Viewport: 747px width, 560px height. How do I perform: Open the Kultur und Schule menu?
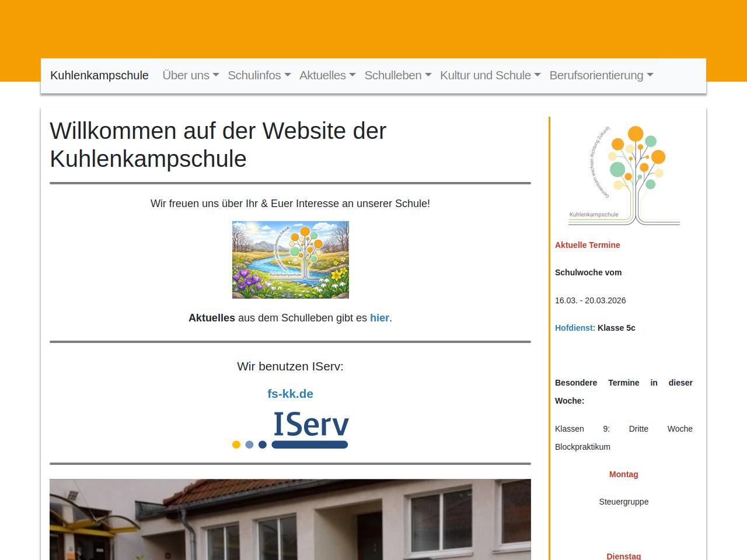coord(490,75)
